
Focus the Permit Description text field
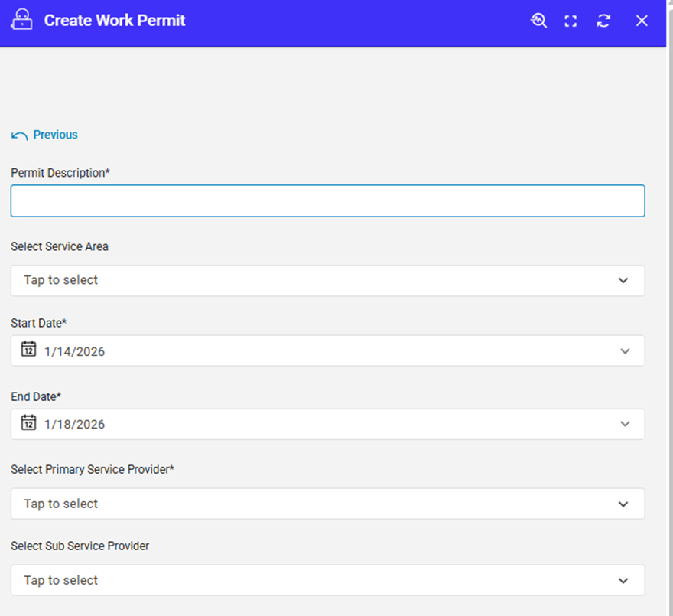tap(327, 200)
